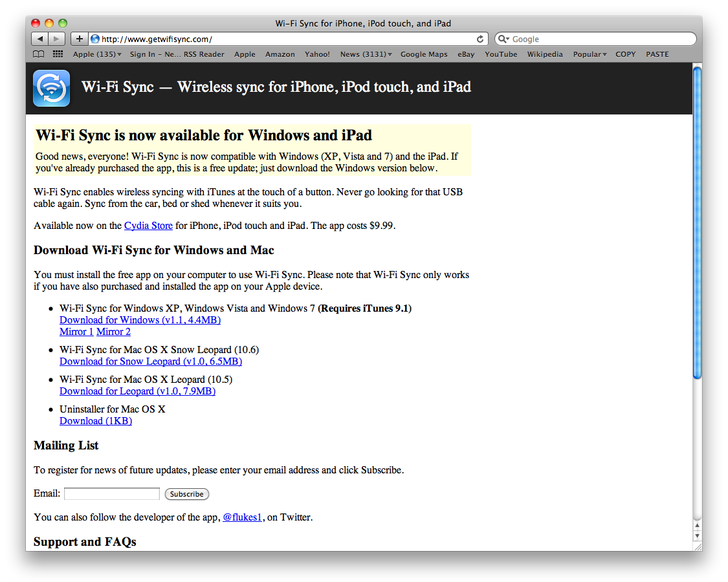Show Top Sites grid icon
728x582 pixels.
click(x=58, y=54)
